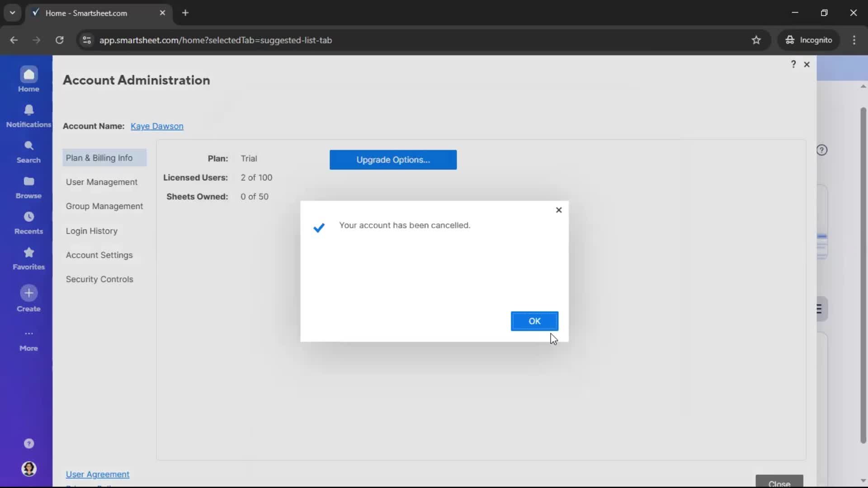Switch to User Management tab
868x488 pixels.
pyautogui.click(x=101, y=182)
